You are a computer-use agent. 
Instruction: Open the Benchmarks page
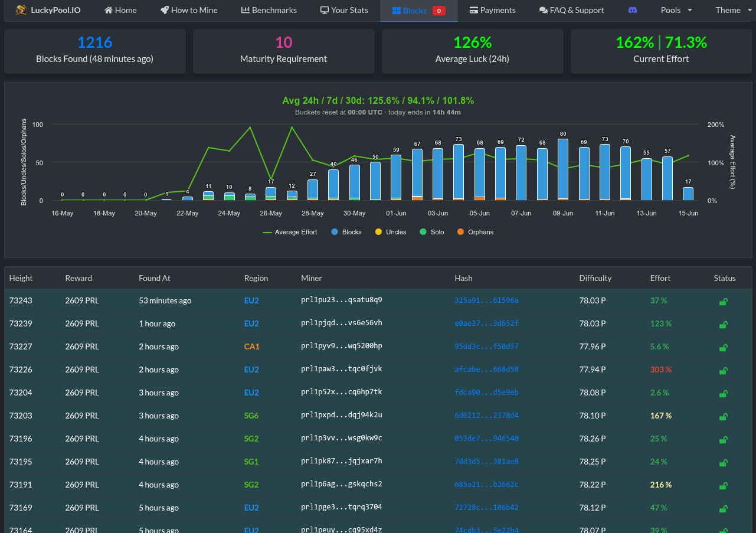tap(269, 10)
